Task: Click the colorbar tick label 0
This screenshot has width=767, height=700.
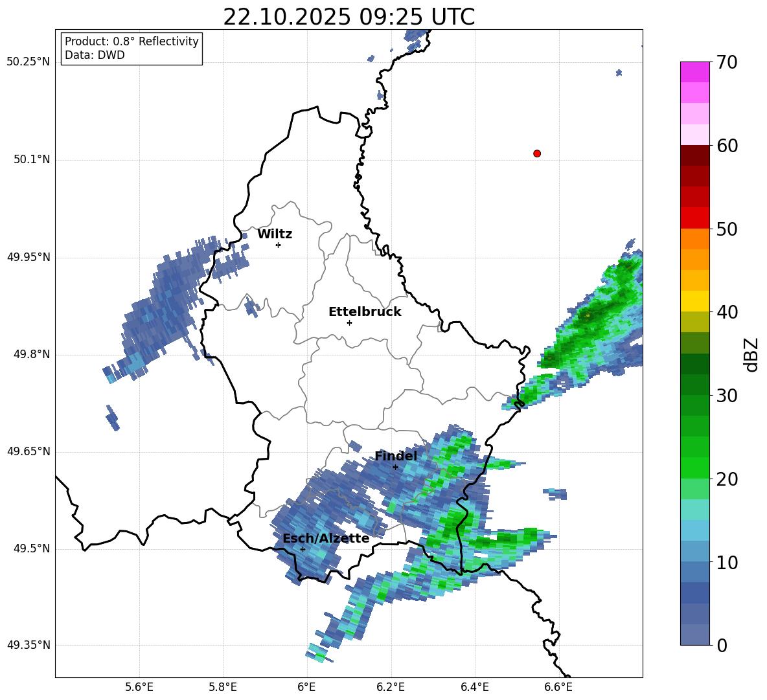Action: [x=722, y=646]
